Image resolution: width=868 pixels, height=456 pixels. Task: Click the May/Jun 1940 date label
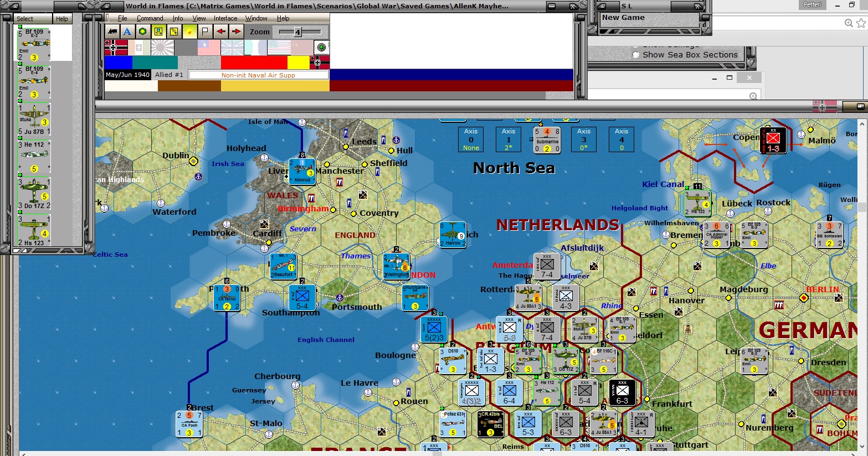(128, 75)
